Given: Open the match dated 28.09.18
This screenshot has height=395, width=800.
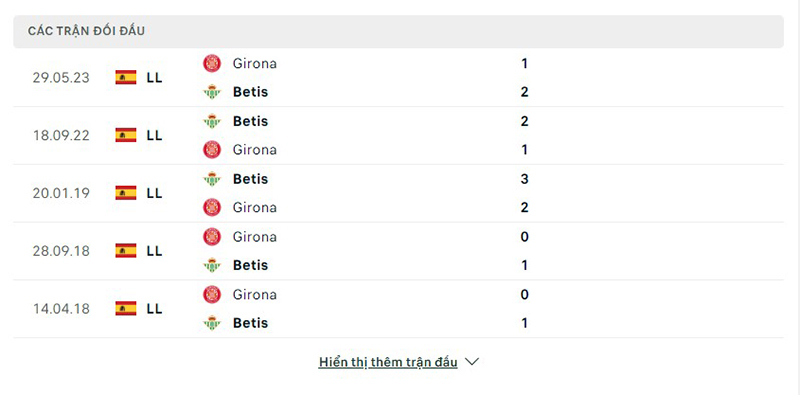Looking at the screenshot, I should [398, 251].
